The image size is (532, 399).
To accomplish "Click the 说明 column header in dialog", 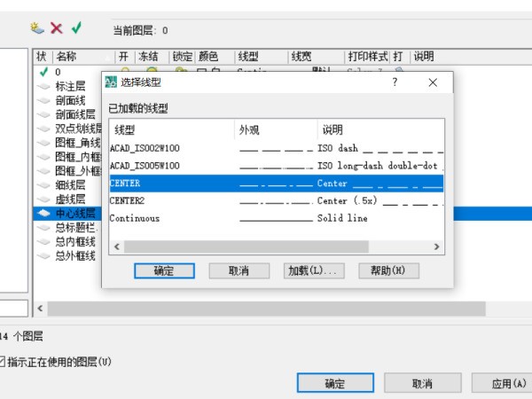I will (x=380, y=129).
